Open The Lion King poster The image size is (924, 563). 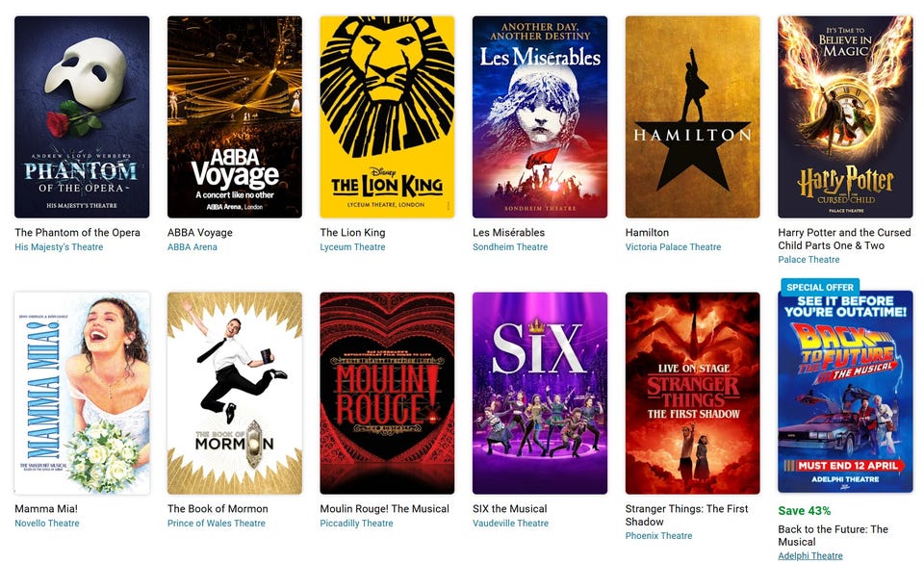[387, 117]
